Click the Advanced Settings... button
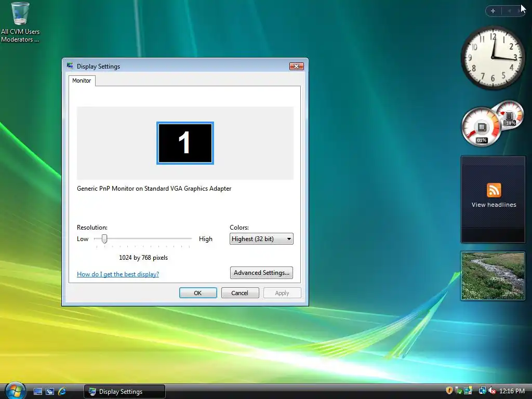 [261, 273]
